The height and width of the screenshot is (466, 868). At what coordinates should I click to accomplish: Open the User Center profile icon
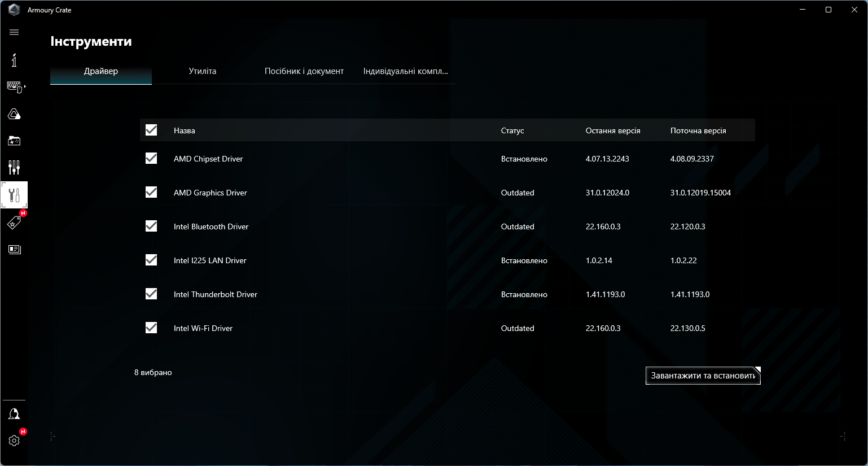pos(14,414)
